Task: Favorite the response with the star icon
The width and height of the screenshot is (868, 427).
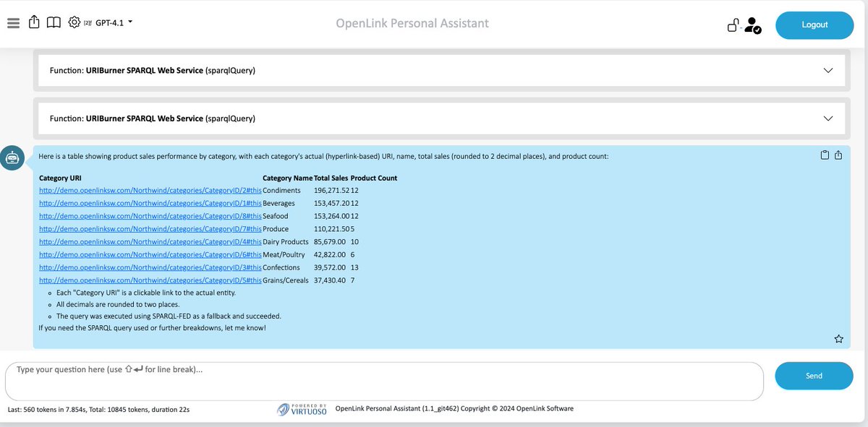Action: click(x=839, y=338)
